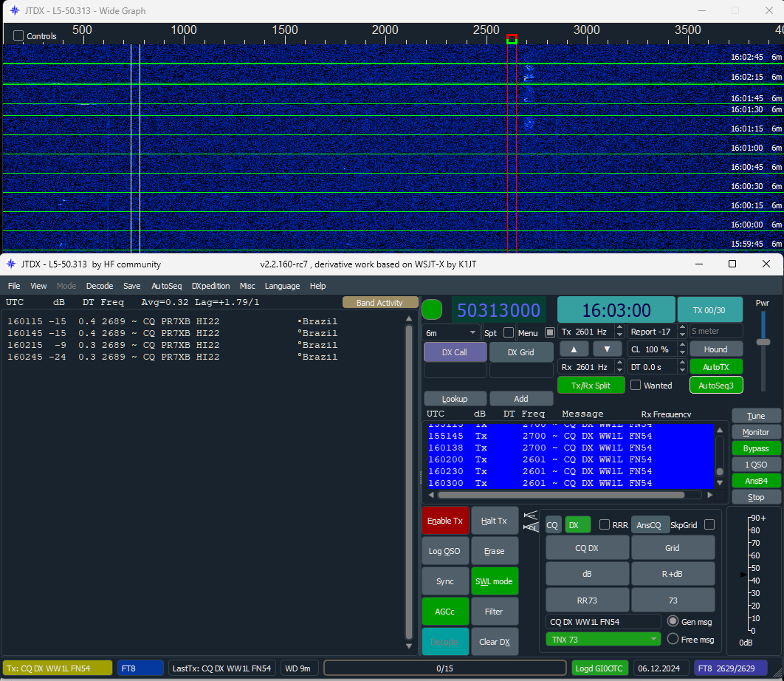Click the Pwr slider handle
This screenshot has height=681, width=784.
click(763, 342)
